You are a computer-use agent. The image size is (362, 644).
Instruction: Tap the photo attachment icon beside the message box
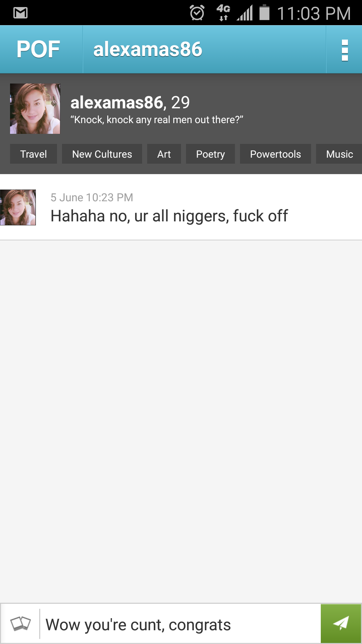click(20, 624)
